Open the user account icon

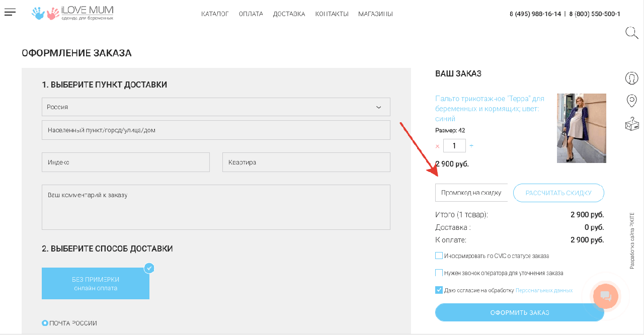(x=631, y=78)
